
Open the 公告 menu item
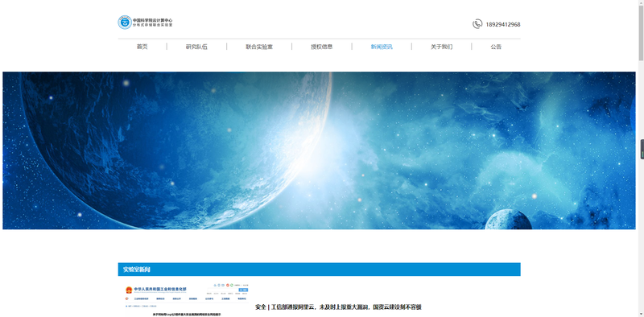coord(496,47)
